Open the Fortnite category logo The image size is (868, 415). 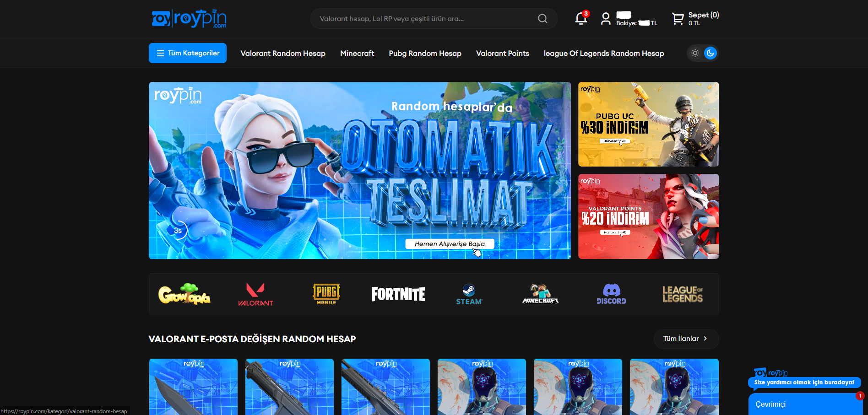click(398, 294)
